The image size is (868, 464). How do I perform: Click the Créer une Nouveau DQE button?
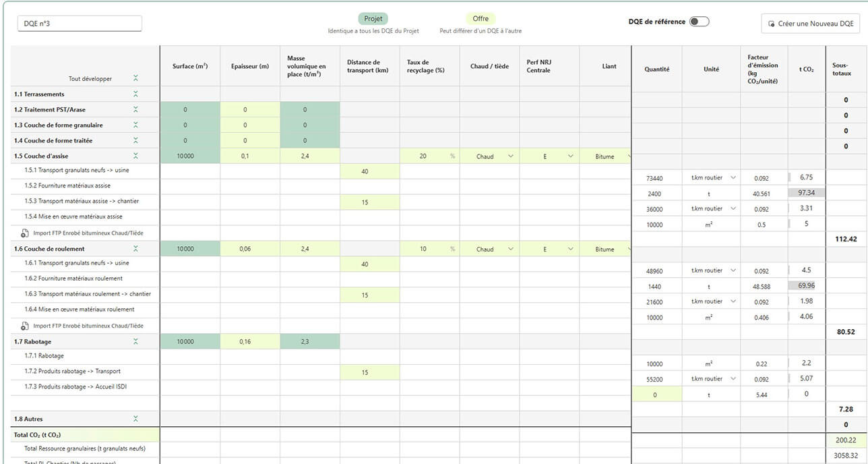(810, 24)
